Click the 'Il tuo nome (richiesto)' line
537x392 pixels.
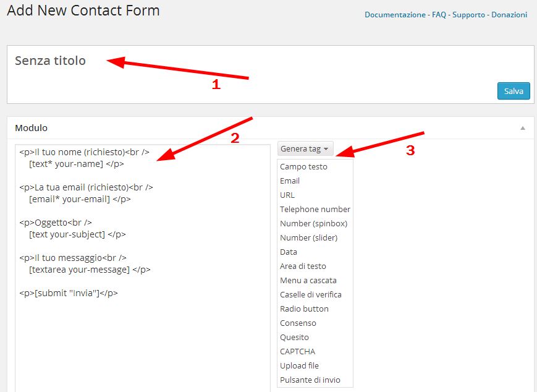click(x=84, y=152)
